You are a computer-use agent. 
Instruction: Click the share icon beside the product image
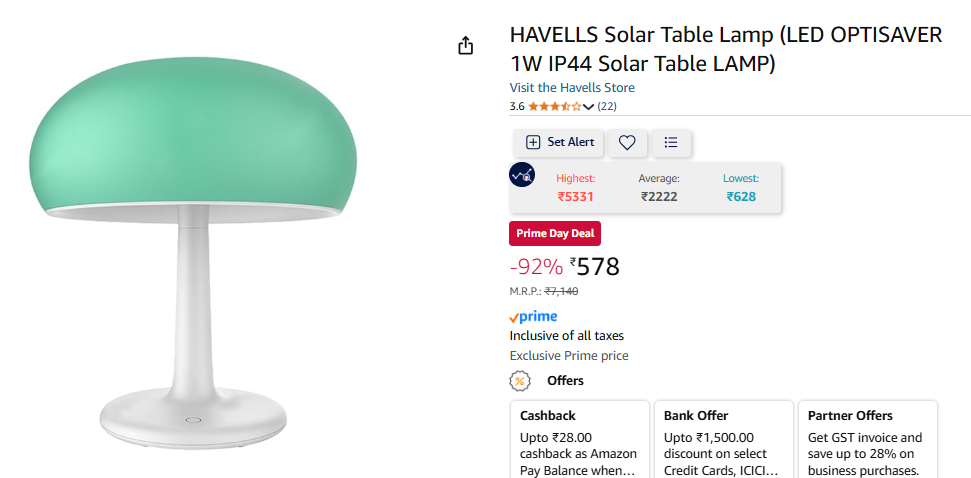465,46
